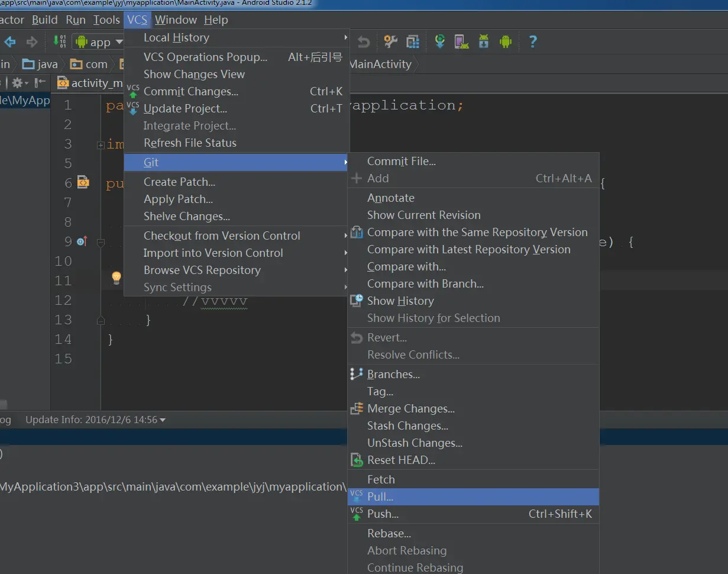
Task: Choose Commit File in Git submenu
Action: pyautogui.click(x=473, y=161)
